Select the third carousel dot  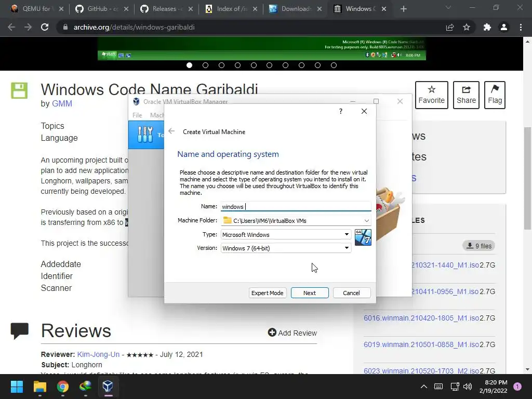pyautogui.click(x=221, y=65)
